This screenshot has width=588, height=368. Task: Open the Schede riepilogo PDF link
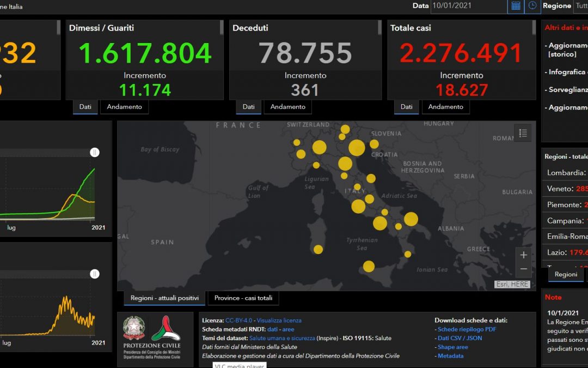(x=467, y=329)
